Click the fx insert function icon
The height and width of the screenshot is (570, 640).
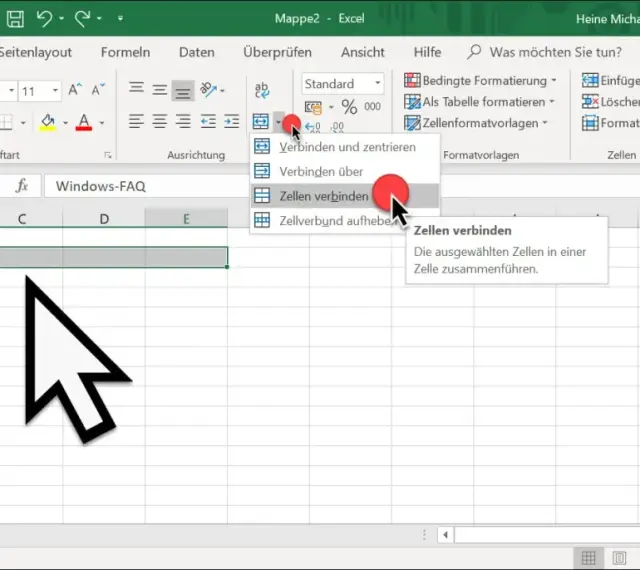[22, 186]
